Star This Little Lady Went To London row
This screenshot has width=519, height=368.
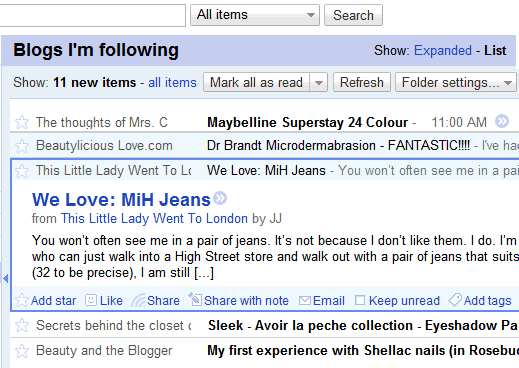pyautogui.click(x=22, y=171)
